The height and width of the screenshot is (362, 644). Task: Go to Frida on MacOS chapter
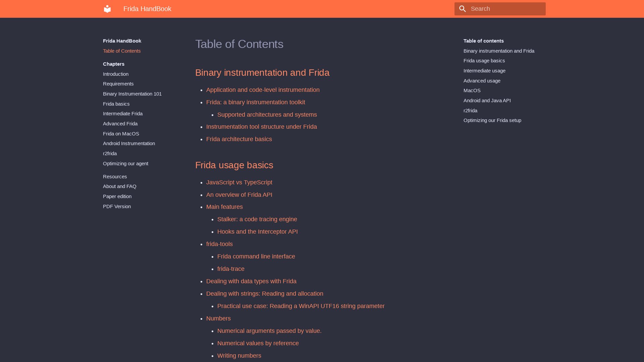tap(121, 134)
